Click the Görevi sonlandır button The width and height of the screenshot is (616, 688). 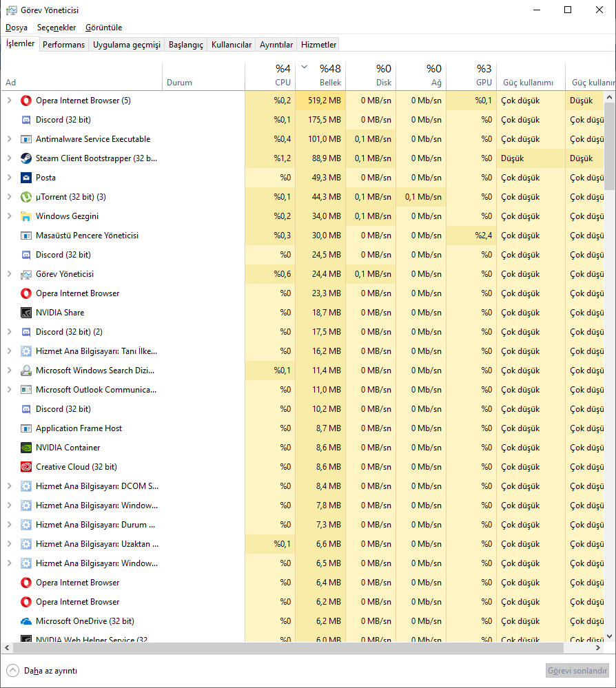coord(577,671)
